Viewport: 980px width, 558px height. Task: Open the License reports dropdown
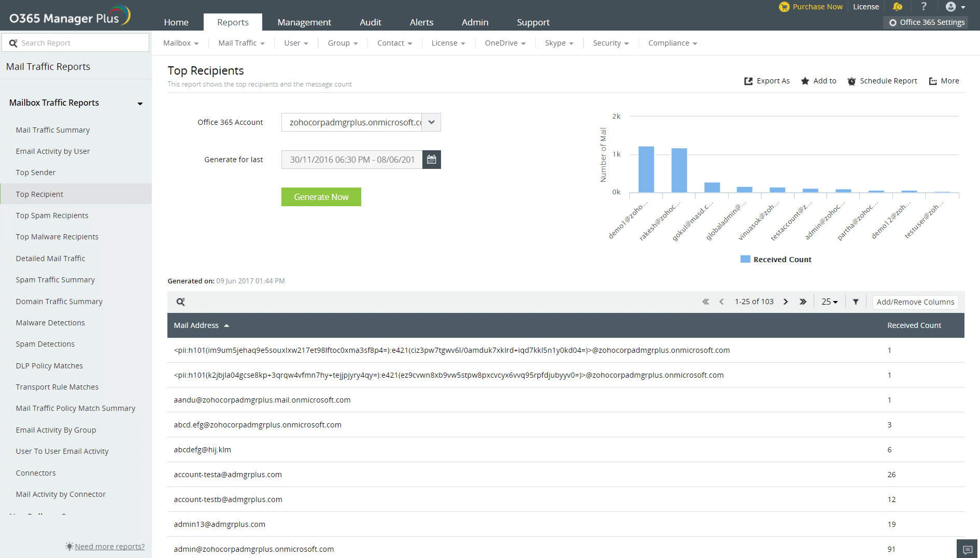tap(448, 44)
